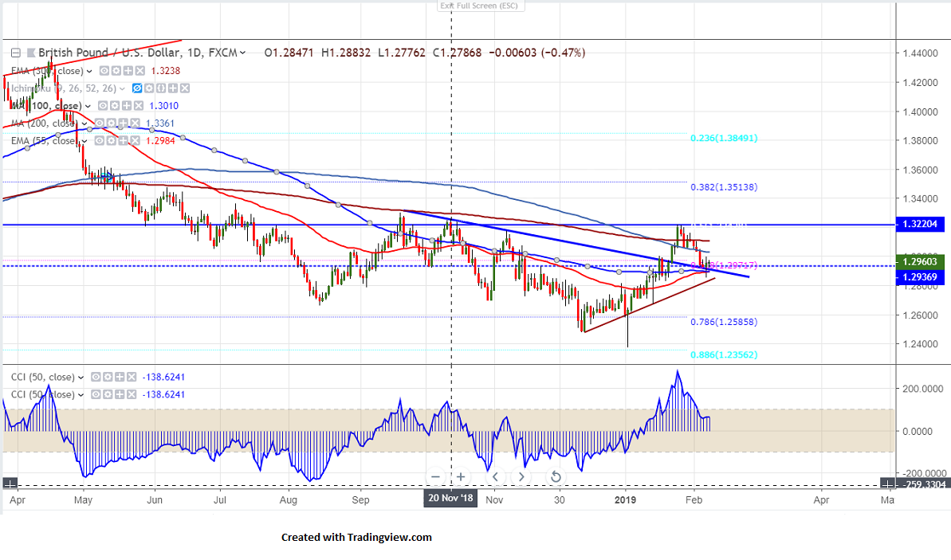The width and height of the screenshot is (951, 560).
Task: Select the 1.32204 horizontal line price label
Action: click(920, 225)
